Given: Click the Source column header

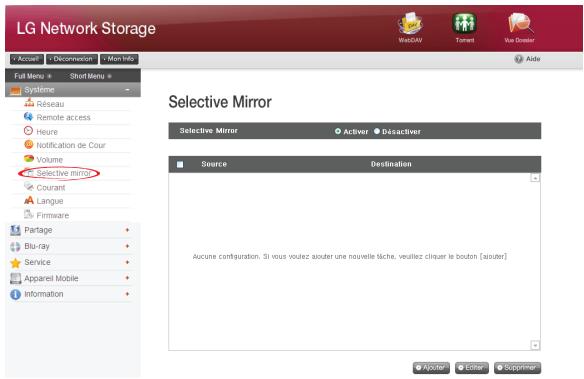Looking at the screenshot, I should (x=214, y=164).
